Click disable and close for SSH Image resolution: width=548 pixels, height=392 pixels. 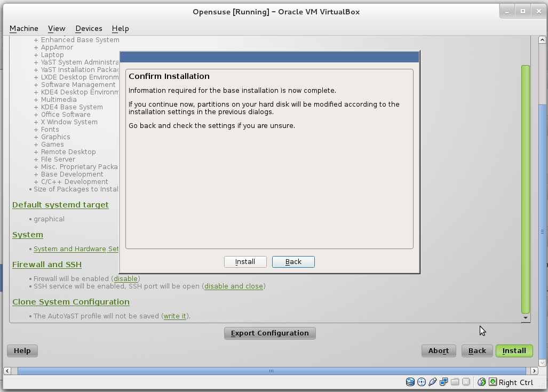point(234,286)
